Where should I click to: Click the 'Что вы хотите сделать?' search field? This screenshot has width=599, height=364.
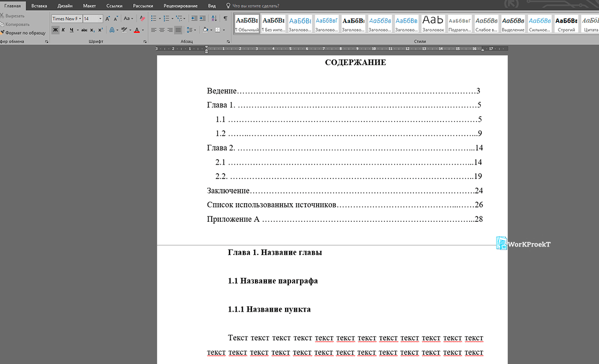point(256,5)
